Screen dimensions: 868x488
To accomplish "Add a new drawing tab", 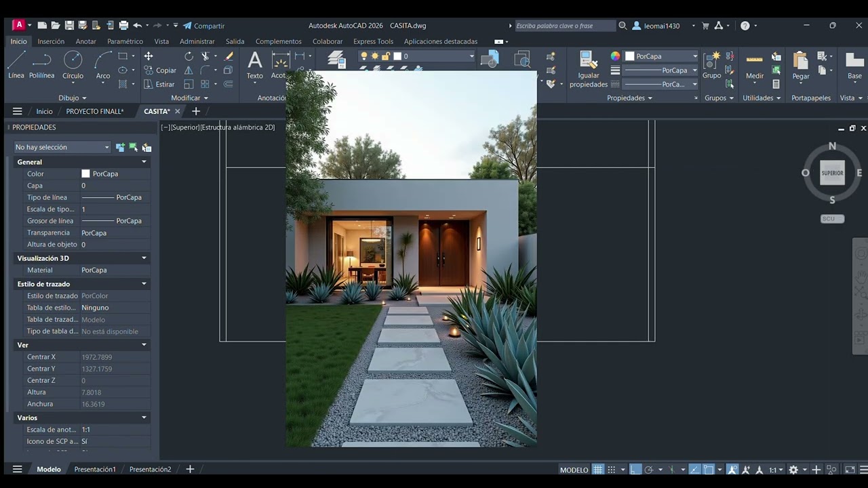I will pos(196,111).
